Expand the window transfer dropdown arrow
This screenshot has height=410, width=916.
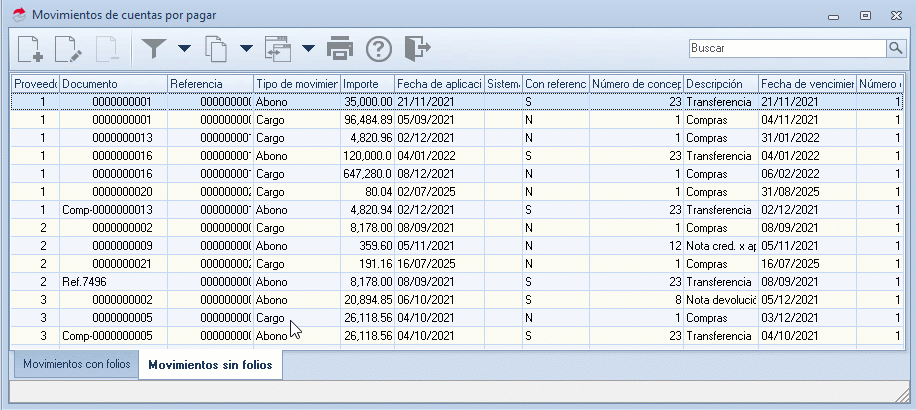pos(308,48)
